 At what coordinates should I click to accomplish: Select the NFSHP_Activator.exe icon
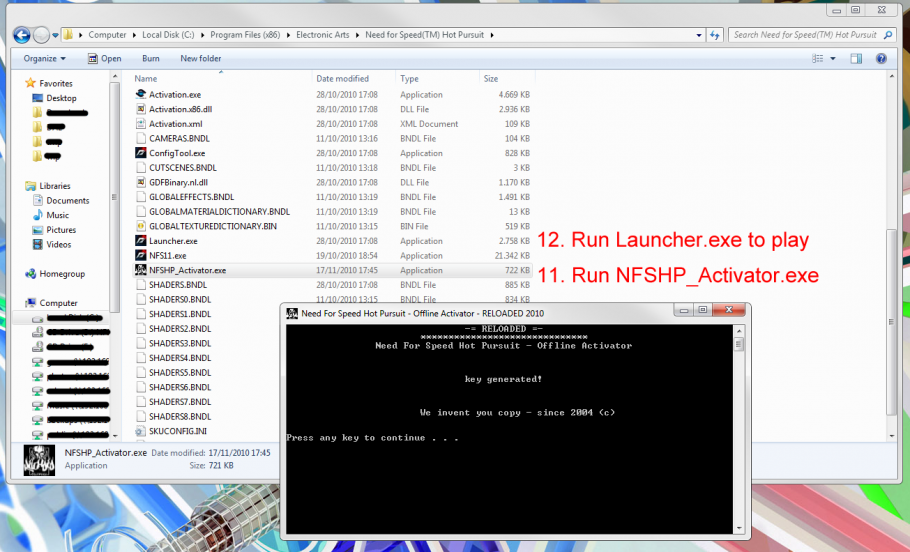coord(140,270)
